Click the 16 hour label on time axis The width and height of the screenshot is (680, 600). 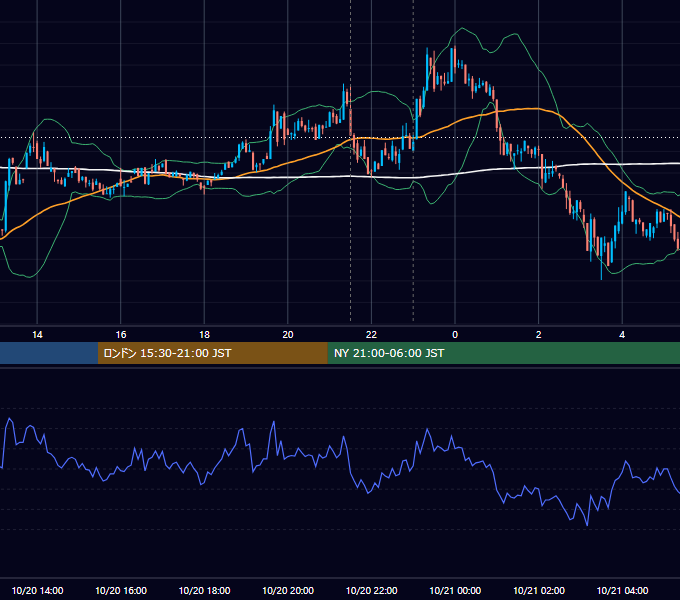[x=121, y=335]
